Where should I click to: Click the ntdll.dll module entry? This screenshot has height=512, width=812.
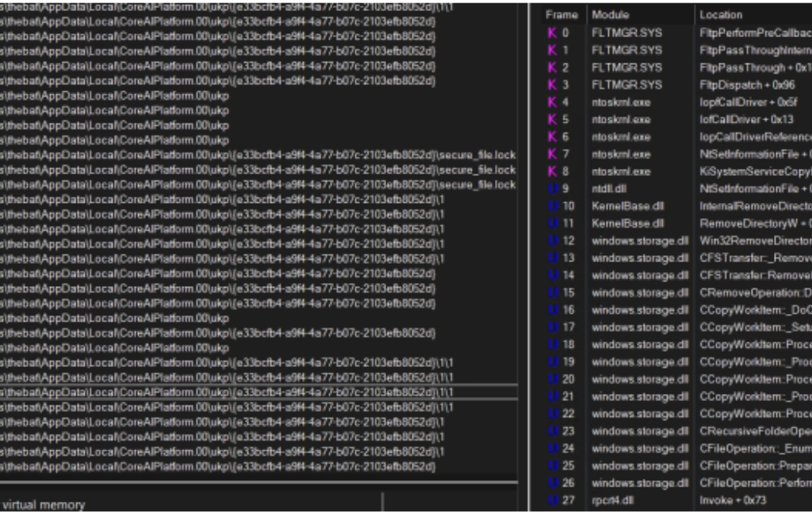pyautogui.click(x=609, y=189)
